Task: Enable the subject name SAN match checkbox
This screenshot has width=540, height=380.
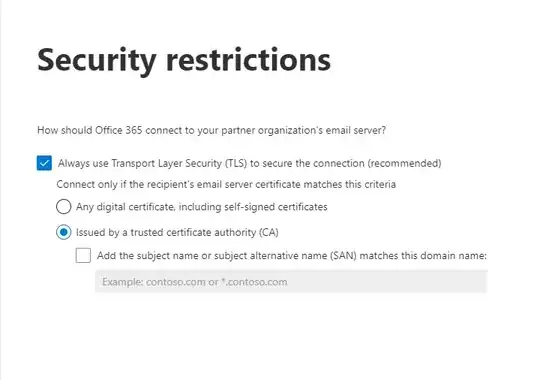Action: (x=83, y=255)
